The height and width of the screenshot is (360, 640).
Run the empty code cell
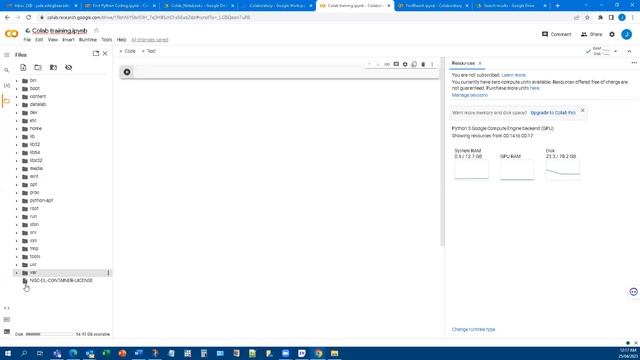(127, 72)
